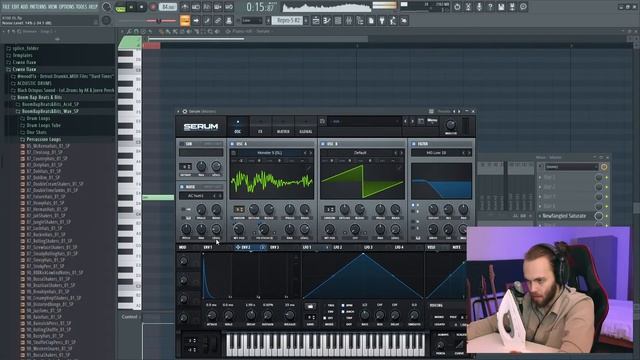The image size is (640, 360).
Task: Click the save project disk icon
Action: pyautogui.click(x=501, y=7)
